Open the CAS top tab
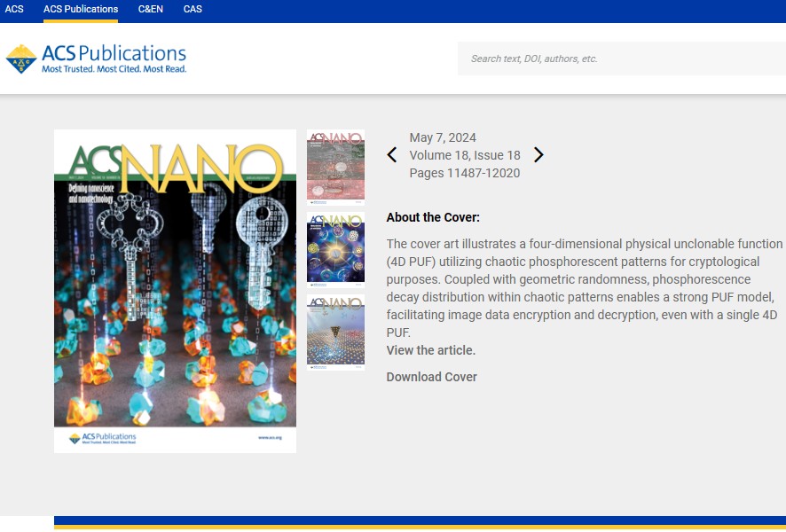 (x=193, y=9)
